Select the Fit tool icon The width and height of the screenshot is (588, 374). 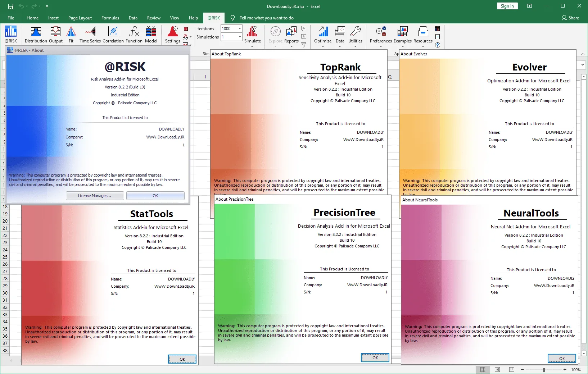[71, 35]
